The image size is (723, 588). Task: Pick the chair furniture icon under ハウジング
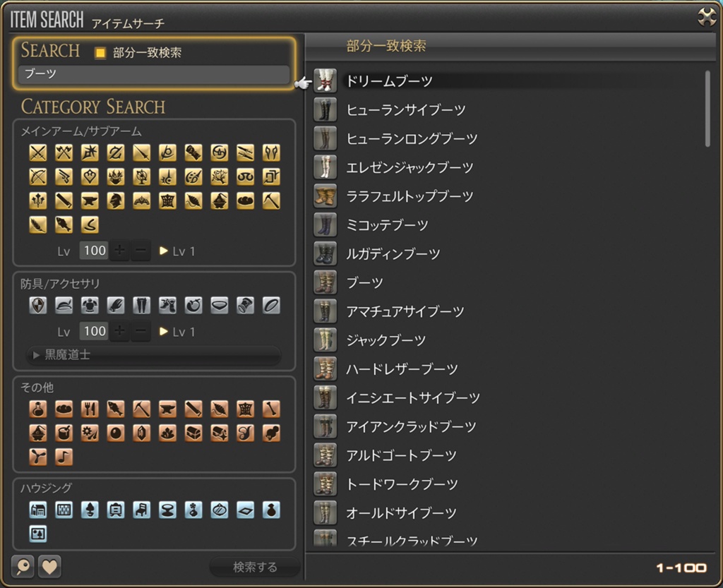coord(141,510)
